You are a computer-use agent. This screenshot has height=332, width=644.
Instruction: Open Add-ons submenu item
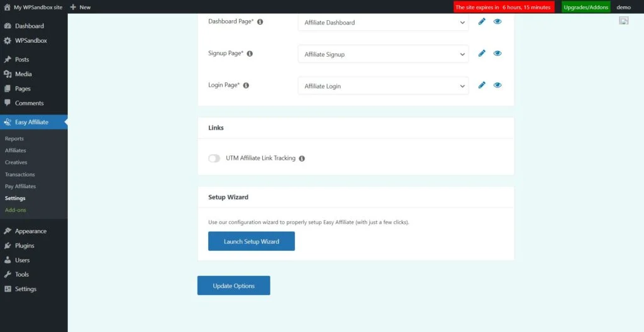pyautogui.click(x=15, y=210)
